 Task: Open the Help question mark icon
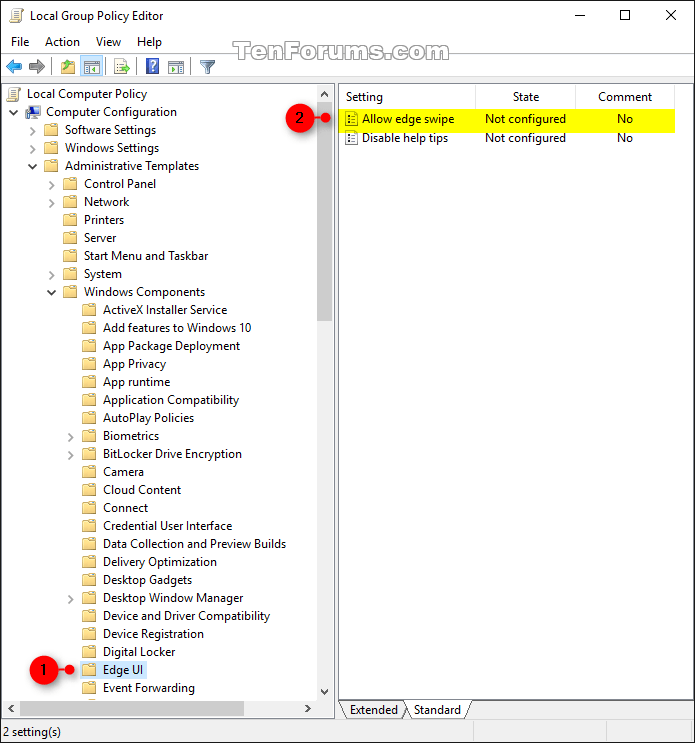tap(153, 66)
